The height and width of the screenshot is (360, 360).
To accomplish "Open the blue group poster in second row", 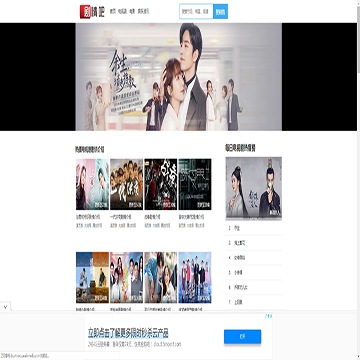I will pos(195,277).
